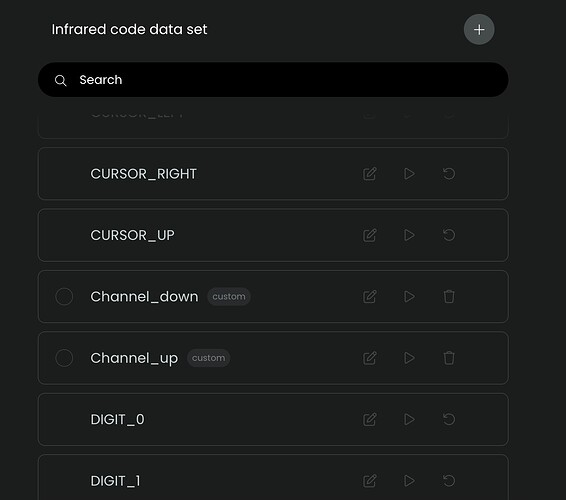566x500 pixels.
Task: Play the DIGIT_1 code
Action: tap(409, 481)
